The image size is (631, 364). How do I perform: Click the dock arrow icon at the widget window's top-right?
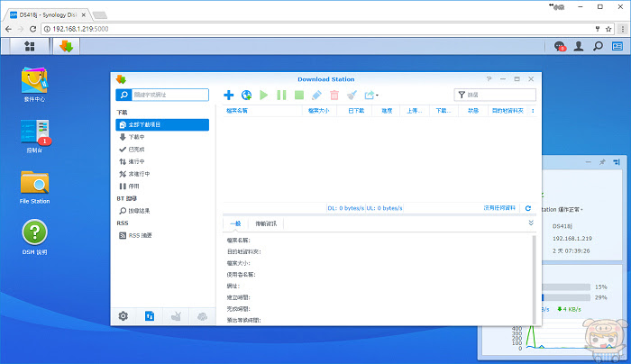coord(617,162)
